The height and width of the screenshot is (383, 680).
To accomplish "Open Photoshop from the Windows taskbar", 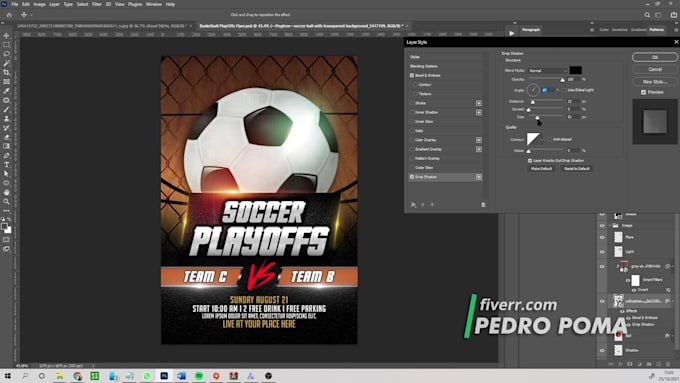I will (x=164, y=376).
